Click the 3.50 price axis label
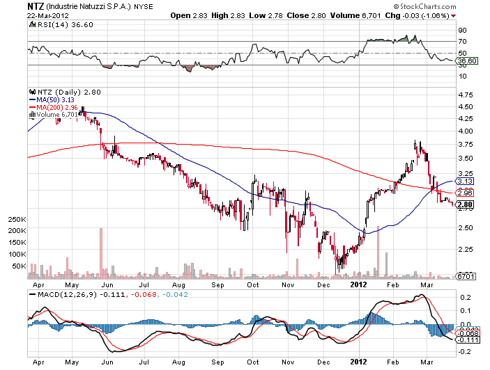The image size is (490, 370). click(x=465, y=158)
